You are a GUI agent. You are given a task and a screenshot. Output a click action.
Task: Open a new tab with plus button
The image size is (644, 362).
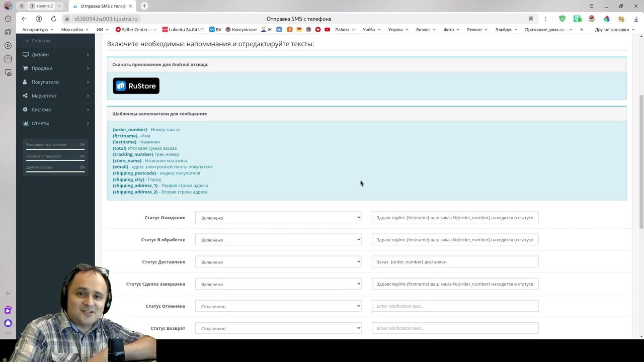(x=144, y=6)
